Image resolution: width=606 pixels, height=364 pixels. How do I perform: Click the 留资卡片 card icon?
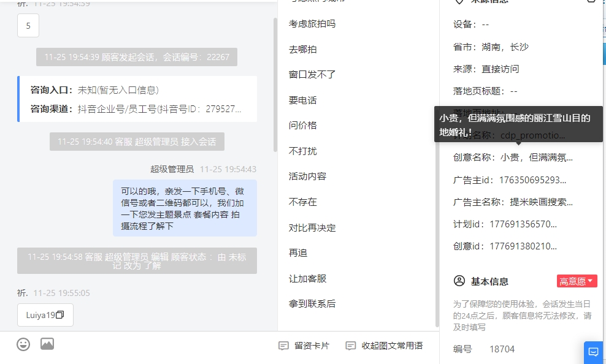[x=283, y=346]
